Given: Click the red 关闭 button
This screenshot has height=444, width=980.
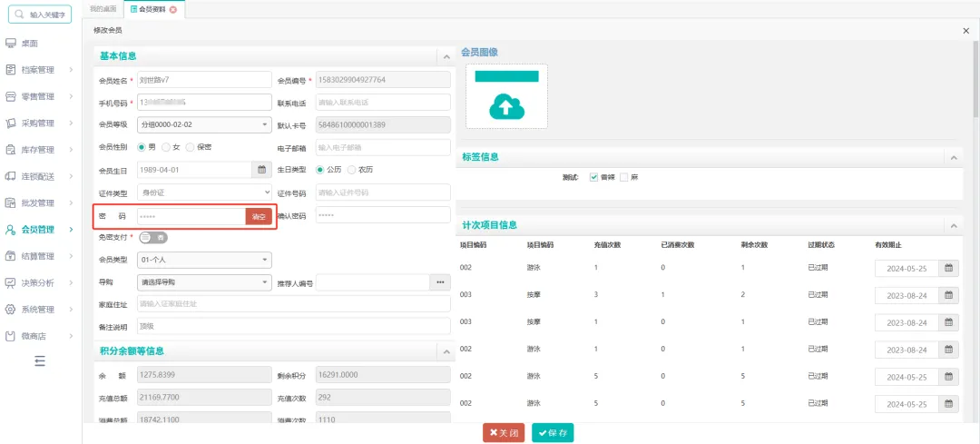Looking at the screenshot, I should click(x=504, y=433).
